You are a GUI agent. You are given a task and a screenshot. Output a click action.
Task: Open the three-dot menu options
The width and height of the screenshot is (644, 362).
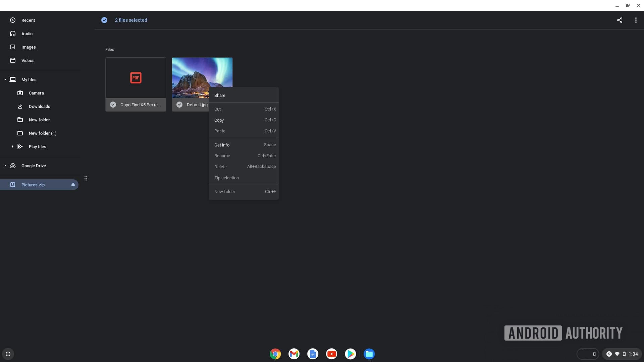(x=636, y=20)
